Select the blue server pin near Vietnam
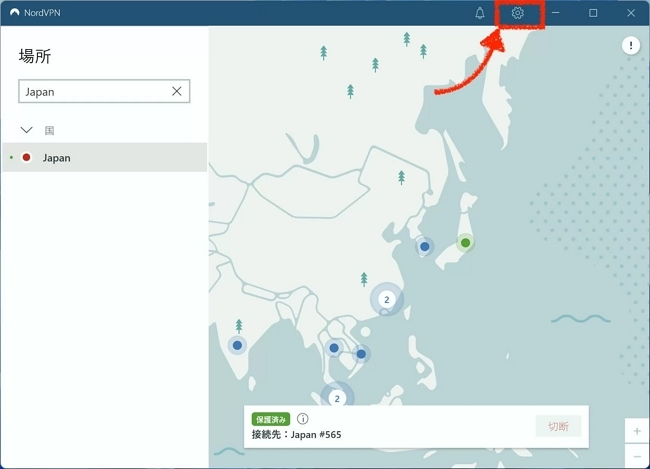 coord(361,353)
